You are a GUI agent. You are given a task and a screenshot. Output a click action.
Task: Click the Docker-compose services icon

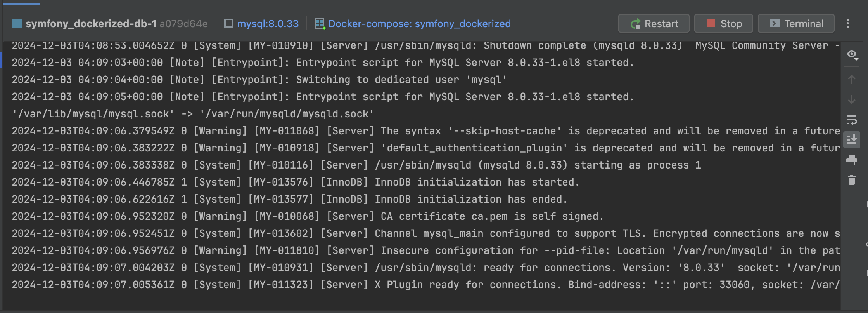point(320,24)
